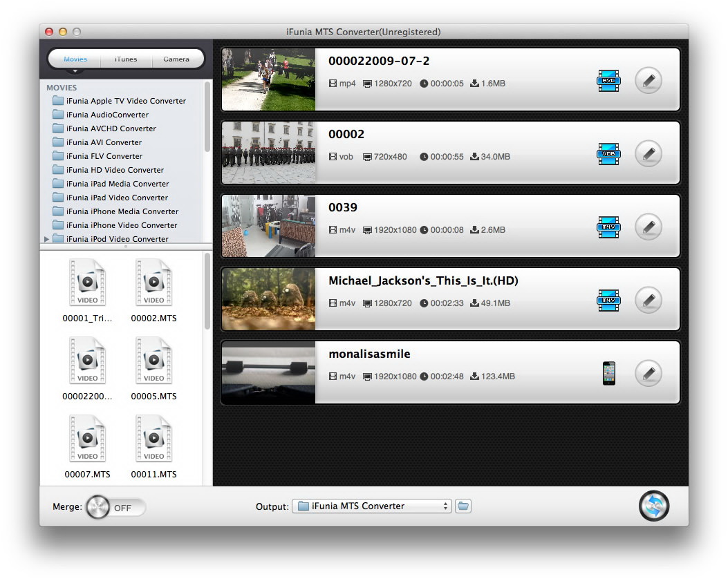Click the MOVIES section header
This screenshot has width=728, height=581.
point(62,88)
